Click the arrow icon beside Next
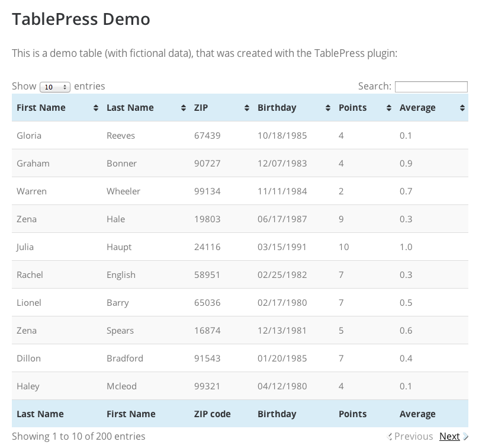Screen dimensions: 479x448 (x=465, y=437)
